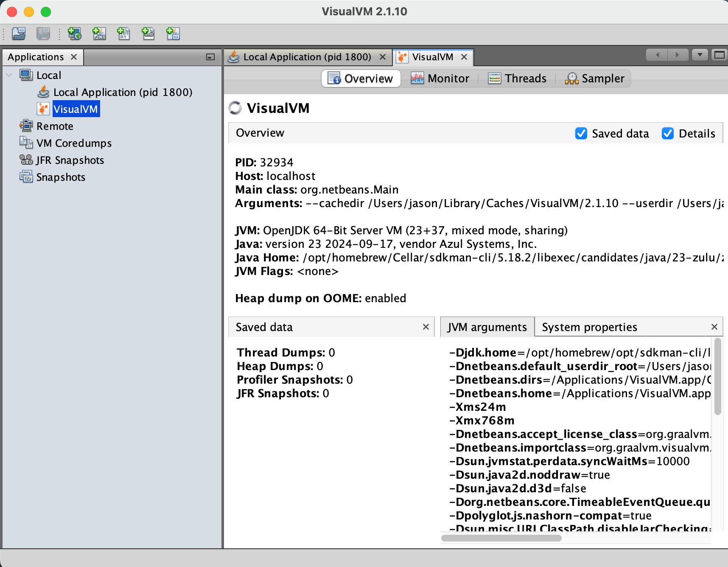Click the scroll documents left arrow

[657, 55]
